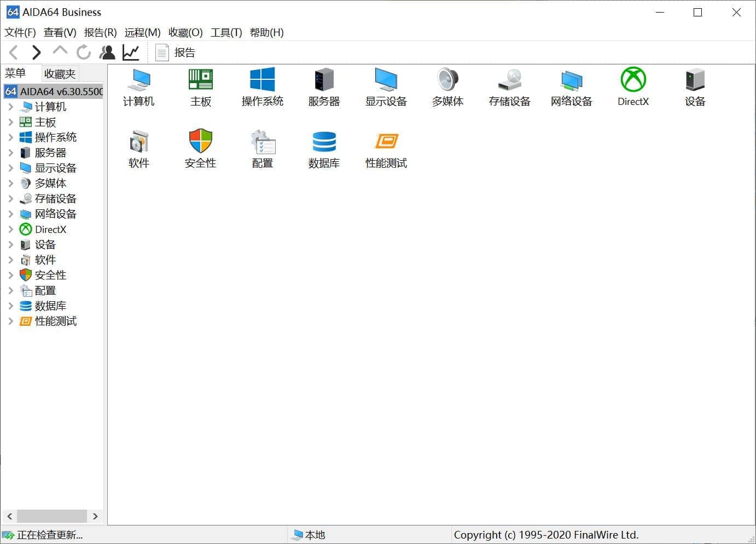Image resolution: width=756 pixels, height=544 pixels.
Task: Click the 服务器 (Server) icon
Action: click(324, 87)
